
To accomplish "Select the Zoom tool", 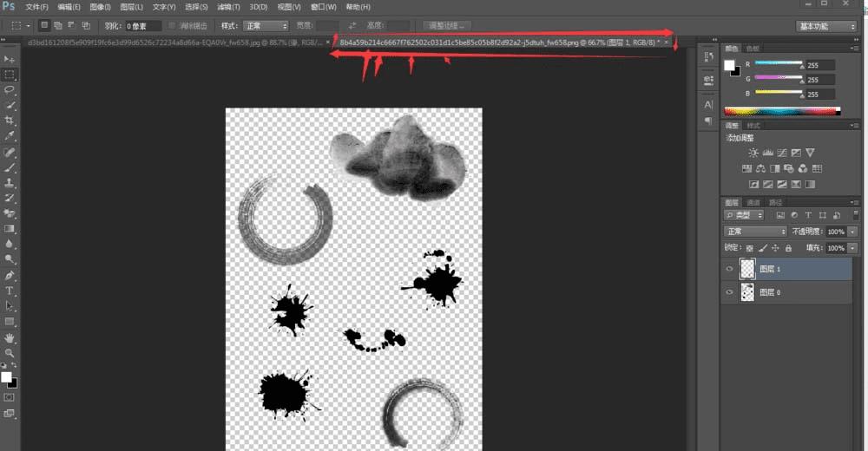I will pos(10,353).
